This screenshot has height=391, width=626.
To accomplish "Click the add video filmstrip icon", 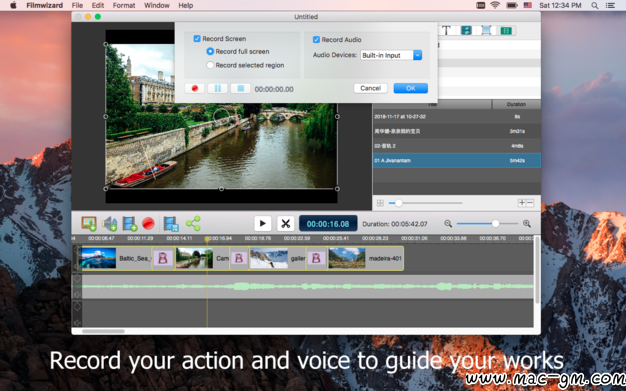I will click(x=130, y=224).
